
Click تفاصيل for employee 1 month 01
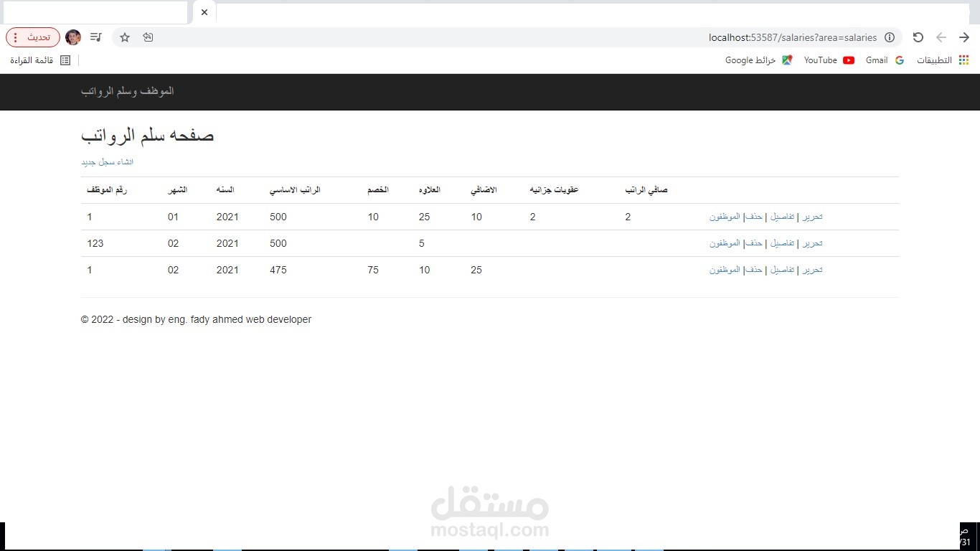[782, 217]
